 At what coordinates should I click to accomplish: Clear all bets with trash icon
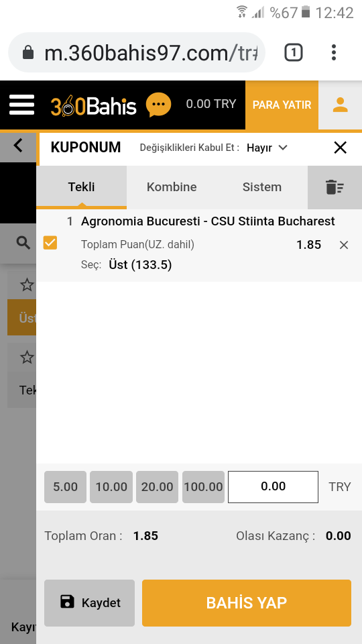click(335, 187)
